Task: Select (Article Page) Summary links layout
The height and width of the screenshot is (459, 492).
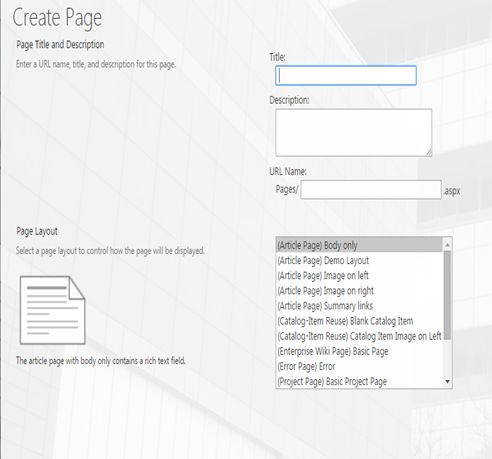Action: (360, 306)
